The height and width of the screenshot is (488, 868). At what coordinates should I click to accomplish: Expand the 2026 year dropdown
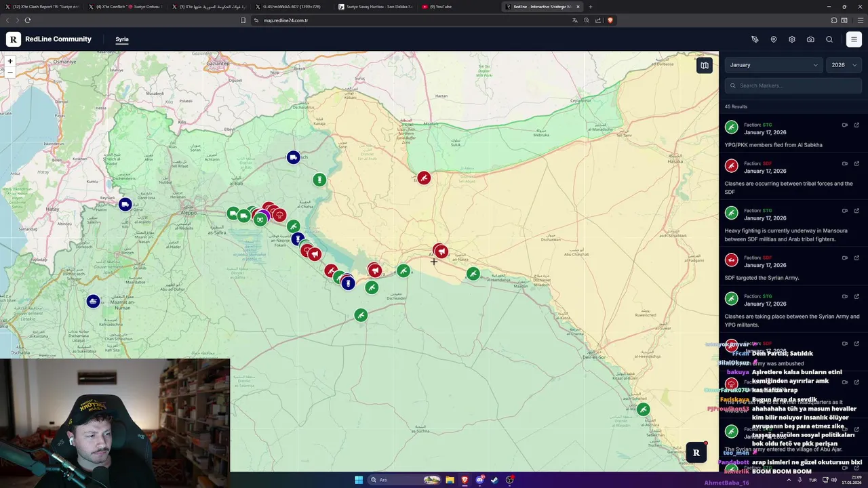click(844, 65)
